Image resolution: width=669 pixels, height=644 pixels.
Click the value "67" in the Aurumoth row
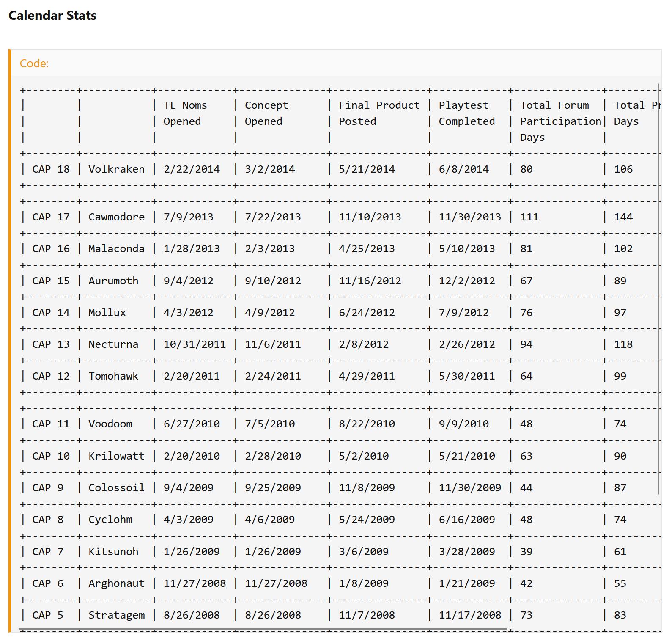[x=526, y=281]
